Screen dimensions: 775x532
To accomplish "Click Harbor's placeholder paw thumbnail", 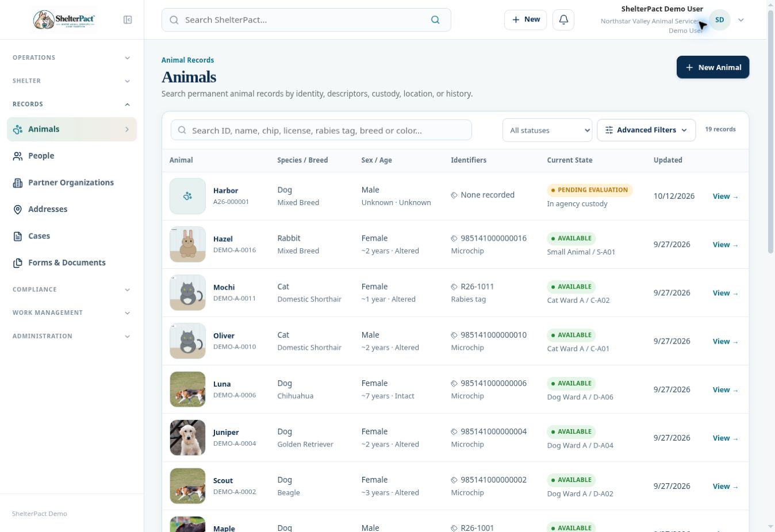I will tap(187, 196).
